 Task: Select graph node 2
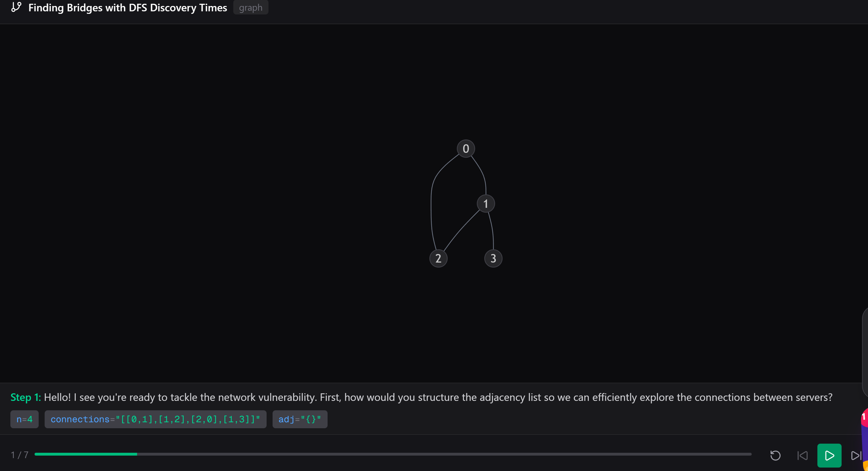point(438,258)
